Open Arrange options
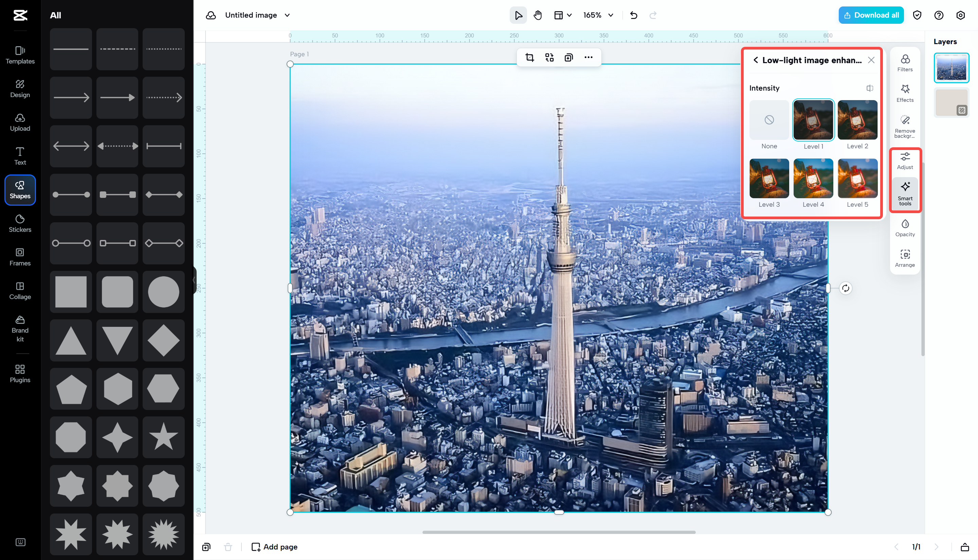Viewport: 978px width, 560px height. click(x=905, y=259)
